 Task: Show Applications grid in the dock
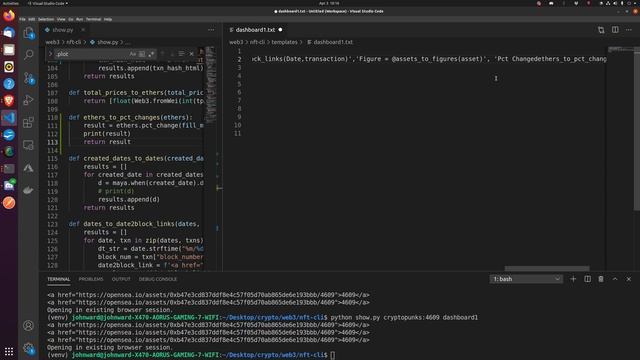click(9, 351)
